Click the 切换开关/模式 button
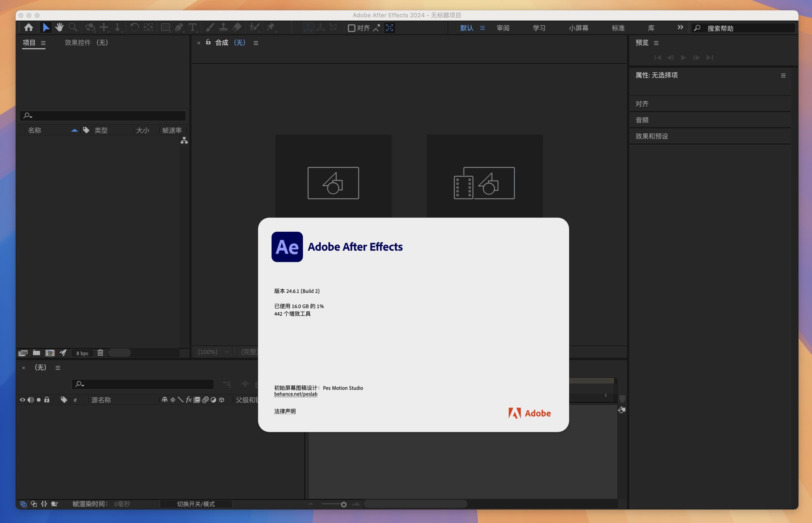The height and width of the screenshot is (523, 812). tap(196, 504)
